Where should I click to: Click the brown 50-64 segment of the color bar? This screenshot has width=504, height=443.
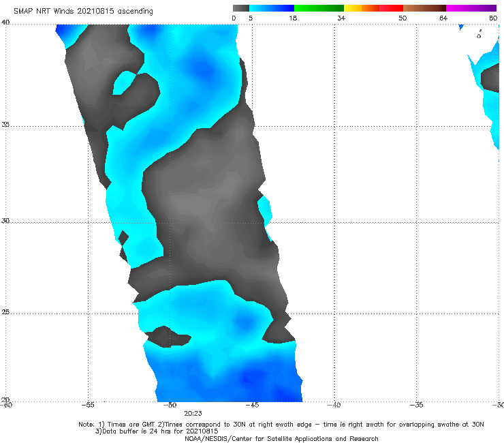coord(424,8)
